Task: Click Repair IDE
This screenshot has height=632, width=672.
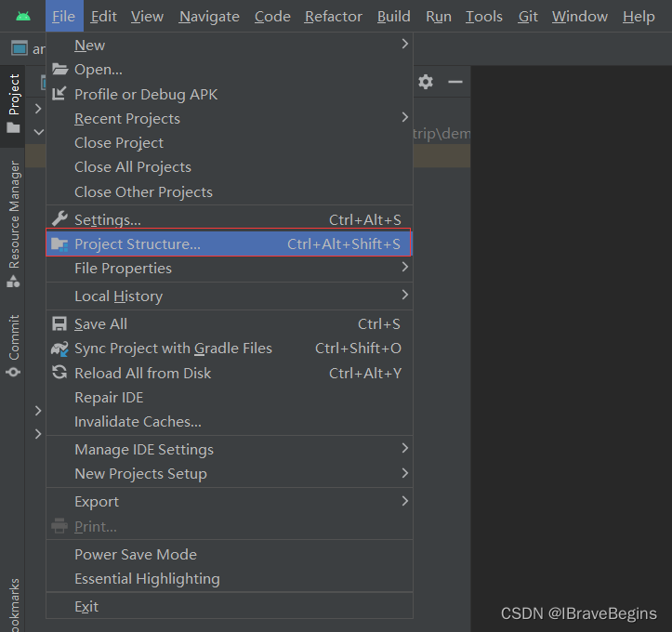Action: 230,398
